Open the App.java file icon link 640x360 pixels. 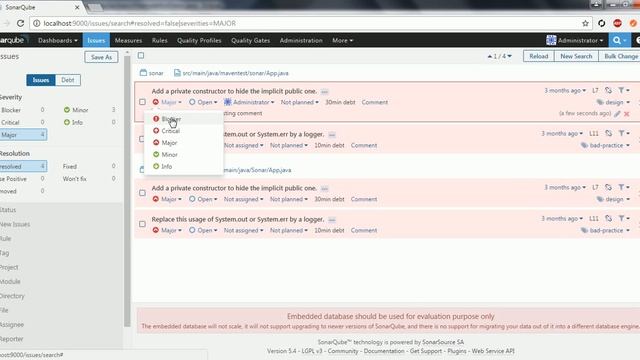[x=177, y=73]
